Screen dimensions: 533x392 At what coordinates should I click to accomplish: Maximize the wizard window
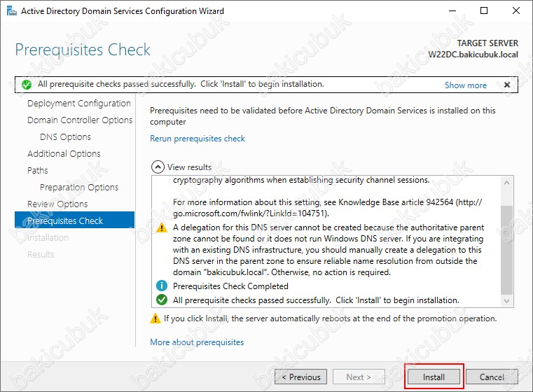coord(484,11)
